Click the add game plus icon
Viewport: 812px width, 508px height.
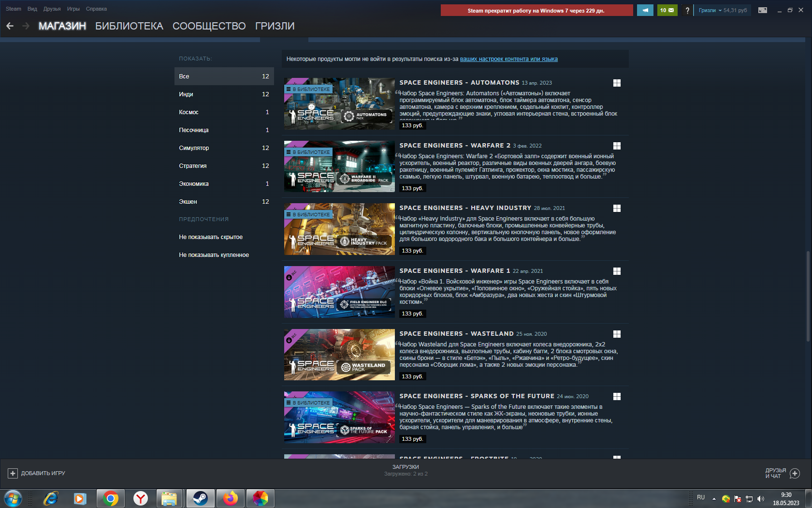(13, 473)
